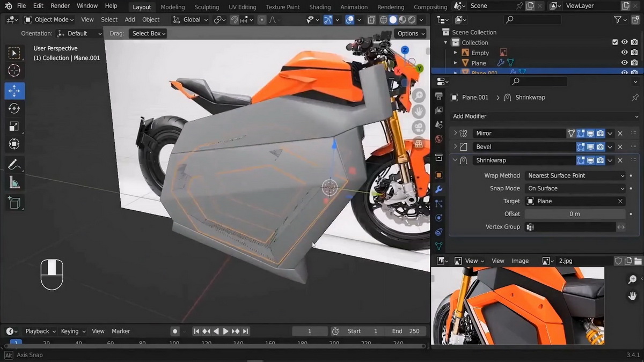Screen dimensions: 644x362
Task: Hide the Plane object in viewport
Action: pyautogui.click(x=624, y=63)
